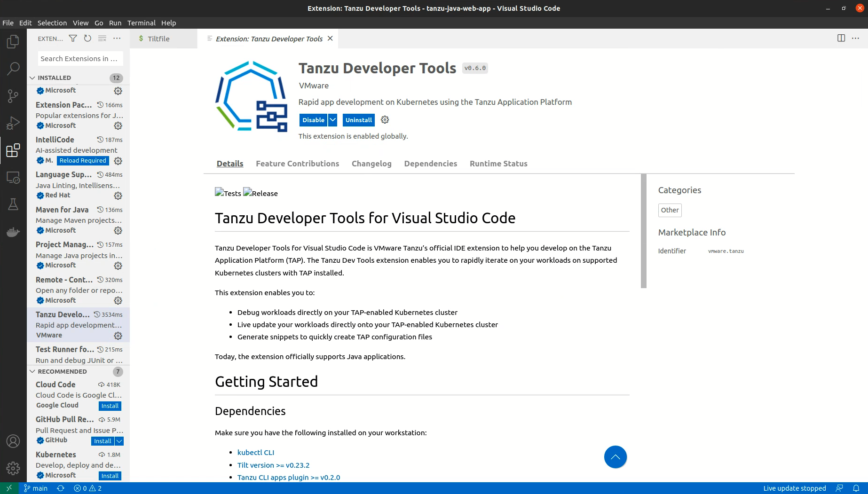Image resolution: width=868 pixels, height=494 pixels.
Task: Open gear settings for Project Manager extension
Action: [x=118, y=266]
